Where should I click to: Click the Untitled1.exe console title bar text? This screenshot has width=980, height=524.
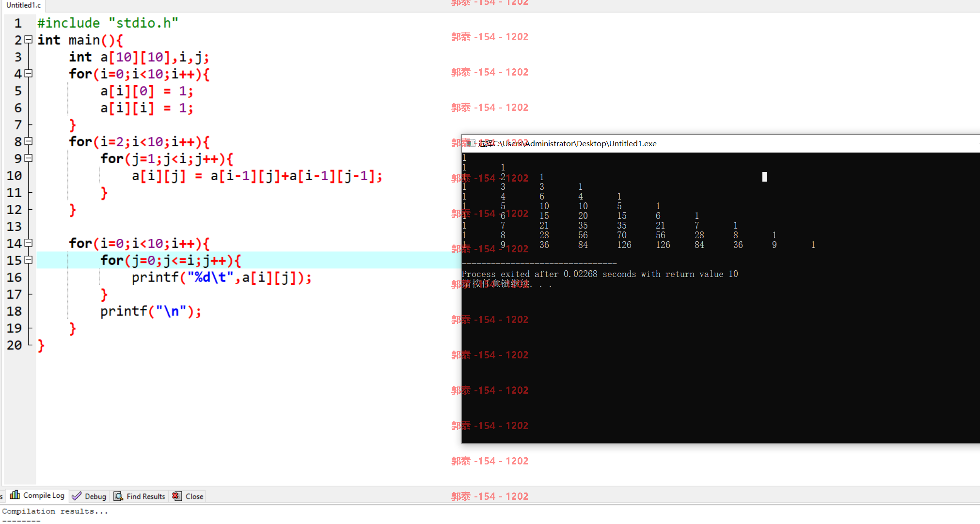click(567, 143)
